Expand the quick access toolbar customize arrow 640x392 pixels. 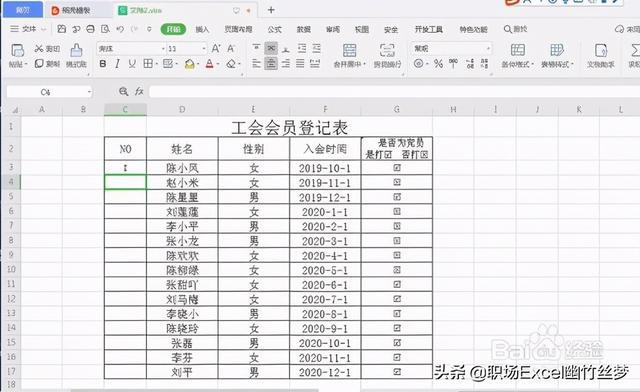coord(149,29)
